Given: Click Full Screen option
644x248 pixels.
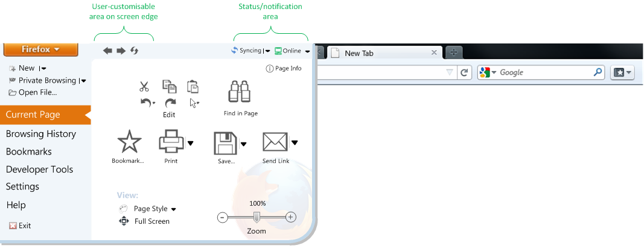Looking at the screenshot, I should [x=144, y=221].
